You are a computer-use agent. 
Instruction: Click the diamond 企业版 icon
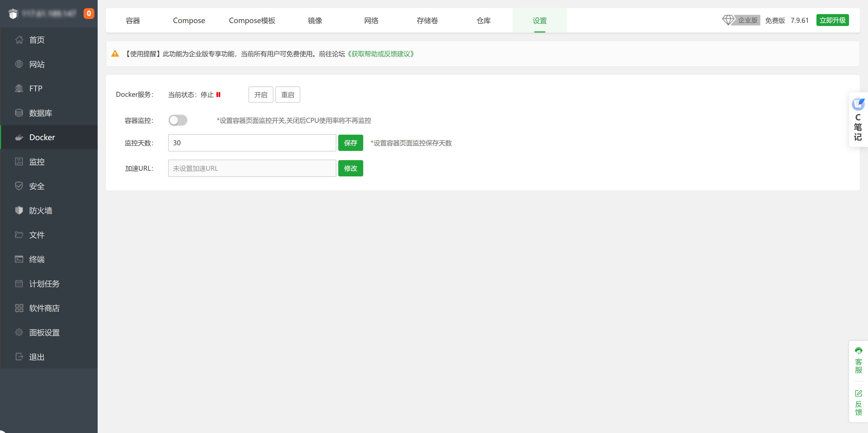pos(741,20)
